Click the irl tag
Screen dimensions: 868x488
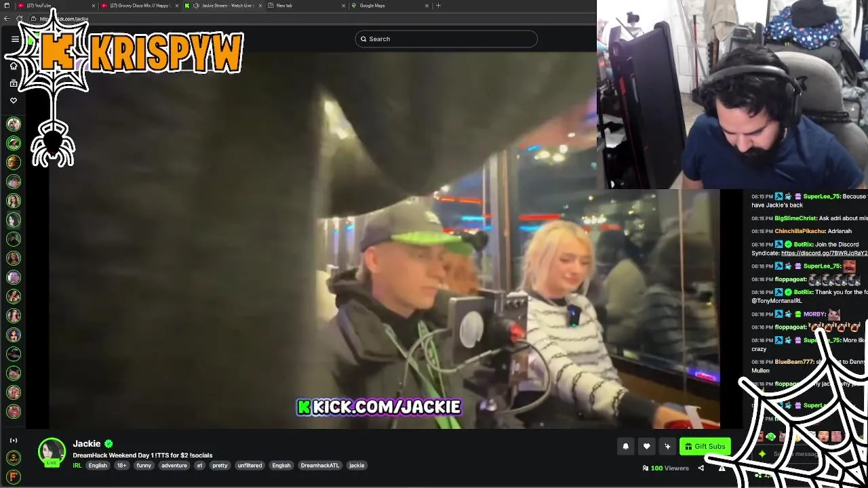tap(199, 466)
